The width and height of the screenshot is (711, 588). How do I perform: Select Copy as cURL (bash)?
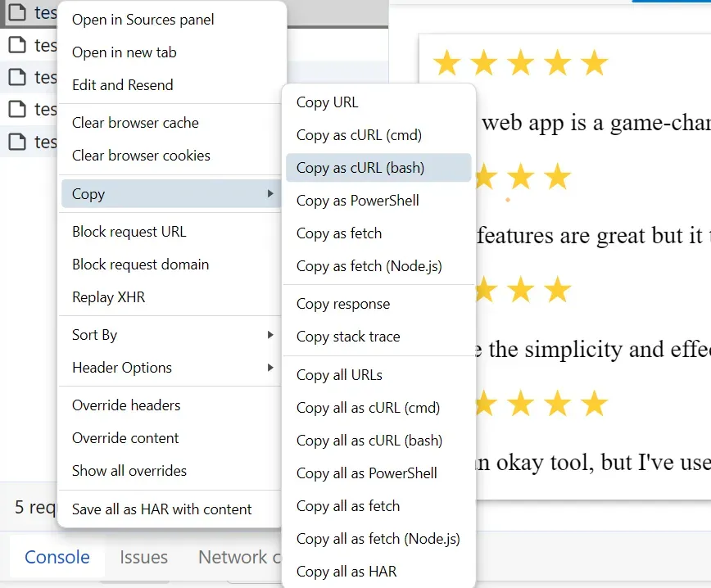pyautogui.click(x=378, y=167)
